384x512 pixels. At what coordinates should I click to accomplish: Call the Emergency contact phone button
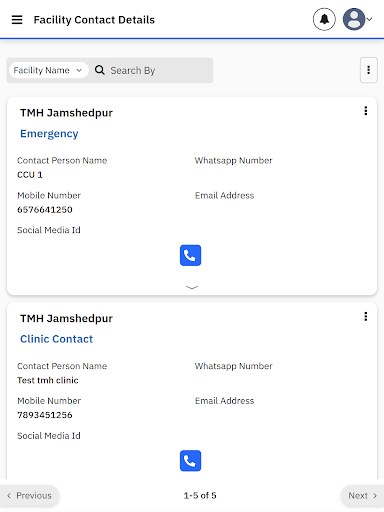[x=190, y=255]
